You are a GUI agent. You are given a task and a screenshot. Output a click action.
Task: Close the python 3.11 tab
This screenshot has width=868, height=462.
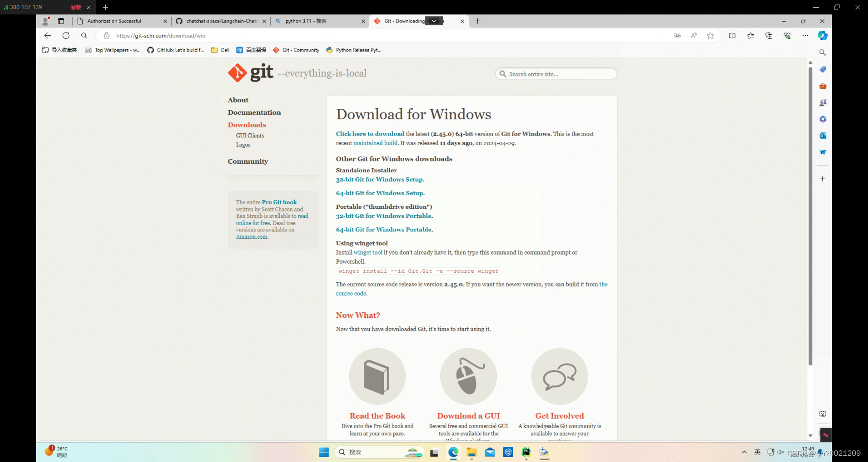tap(363, 21)
